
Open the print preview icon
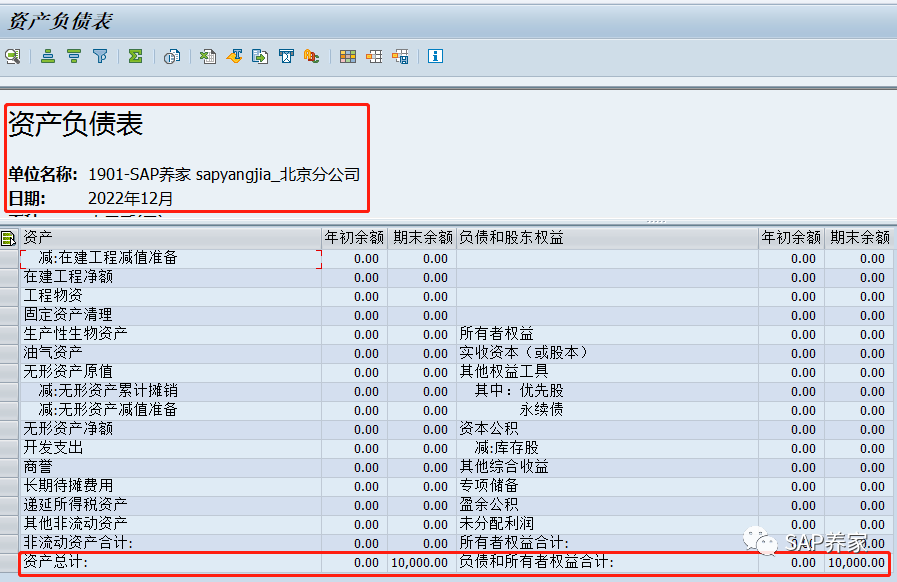(172, 56)
